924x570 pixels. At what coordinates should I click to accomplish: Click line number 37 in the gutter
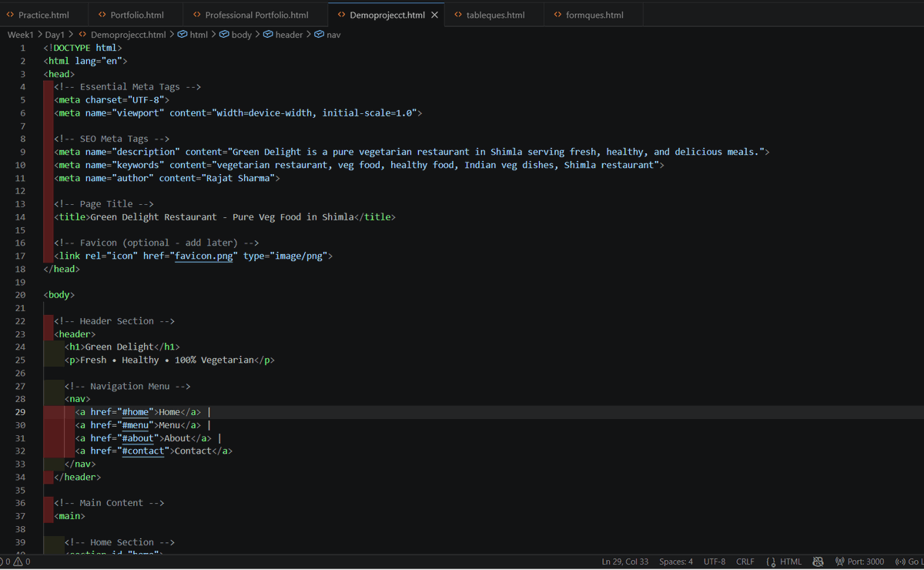click(x=20, y=516)
